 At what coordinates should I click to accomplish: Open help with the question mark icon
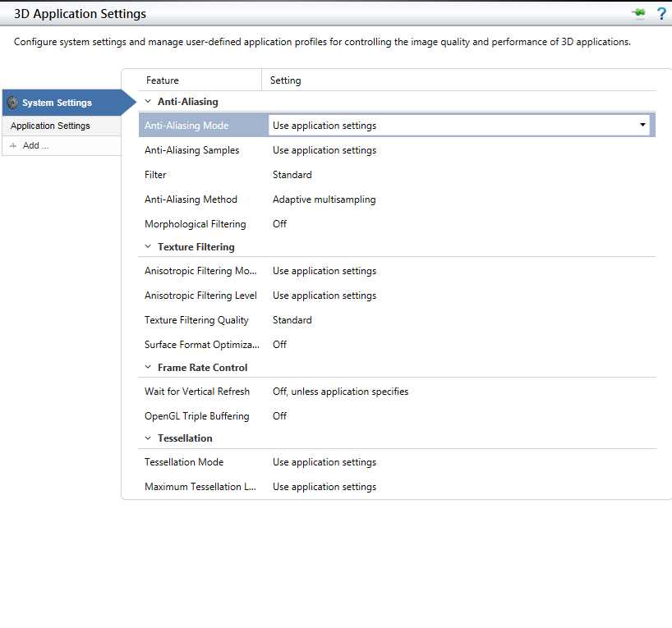click(661, 14)
